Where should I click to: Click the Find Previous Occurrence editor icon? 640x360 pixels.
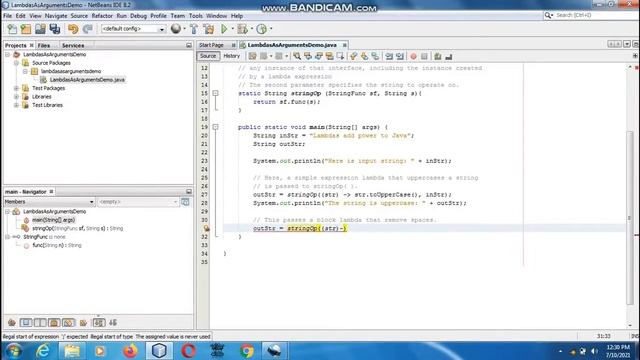coord(308,56)
